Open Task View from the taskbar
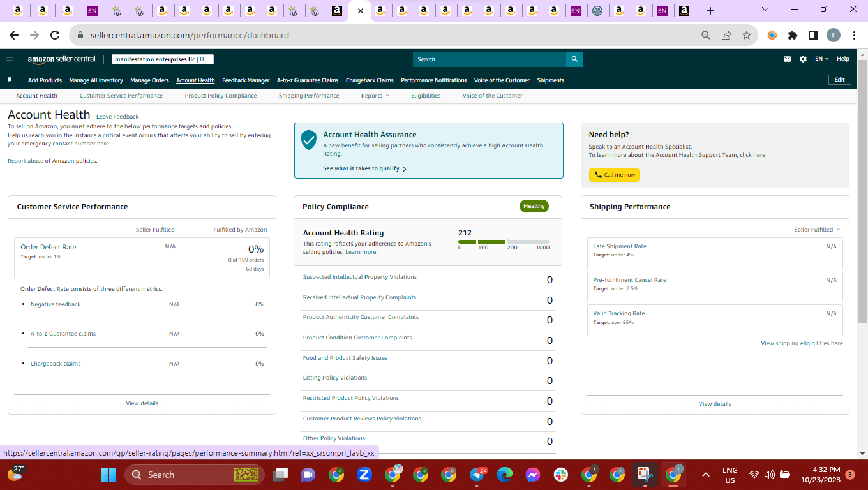Image resolution: width=868 pixels, height=490 pixels. point(280,475)
